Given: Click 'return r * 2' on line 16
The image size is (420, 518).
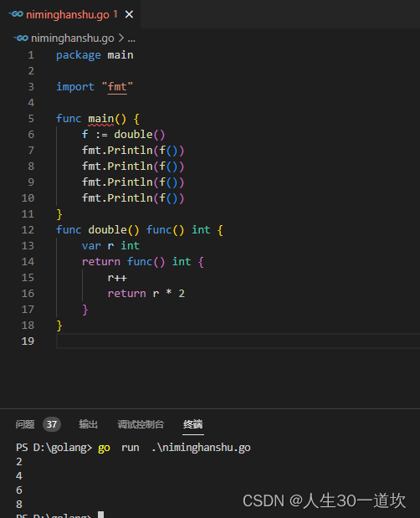Looking at the screenshot, I should coord(146,294).
